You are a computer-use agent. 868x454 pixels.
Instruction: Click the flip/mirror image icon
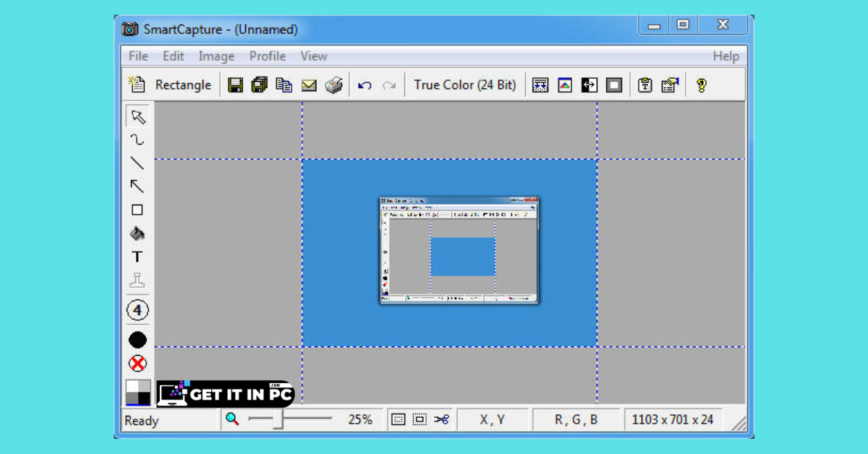click(x=590, y=85)
